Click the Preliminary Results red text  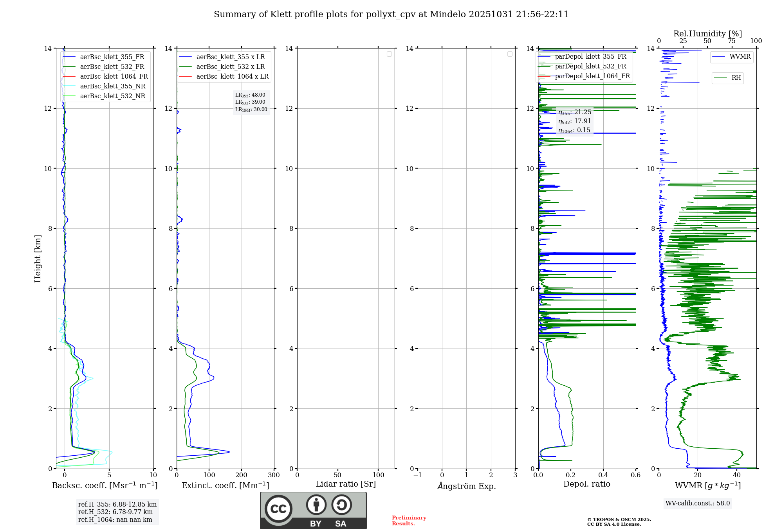tap(409, 520)
